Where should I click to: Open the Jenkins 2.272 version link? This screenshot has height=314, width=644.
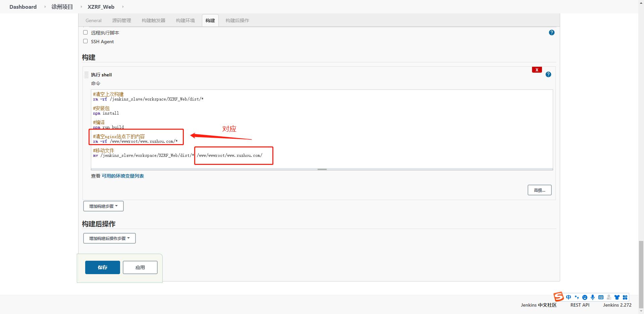(617, 305)
